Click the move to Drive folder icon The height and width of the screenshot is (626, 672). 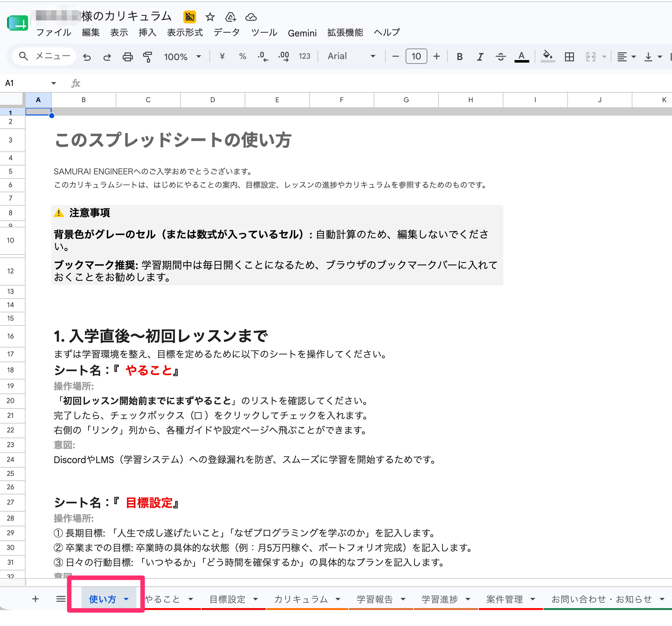tap(231, 17)
